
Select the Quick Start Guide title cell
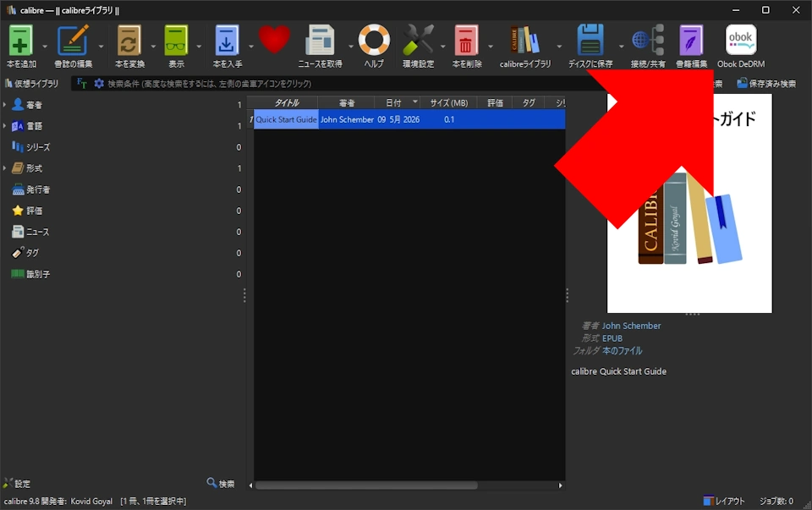pos(286,119)
